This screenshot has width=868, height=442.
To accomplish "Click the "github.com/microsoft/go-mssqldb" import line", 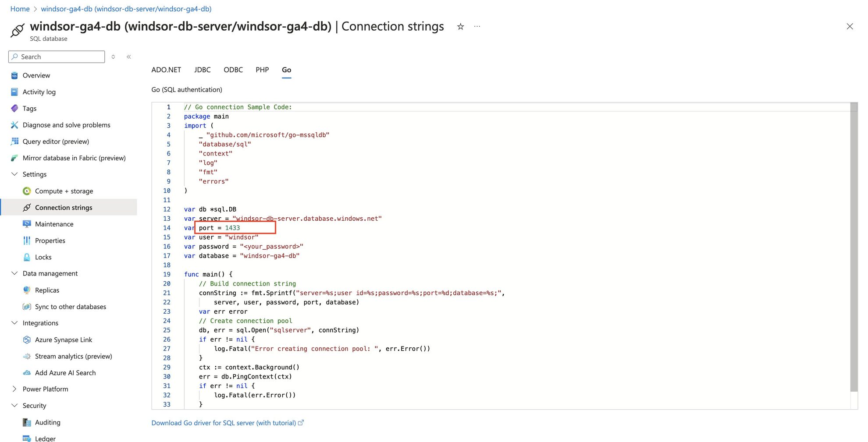I will (x=268, y=135).
